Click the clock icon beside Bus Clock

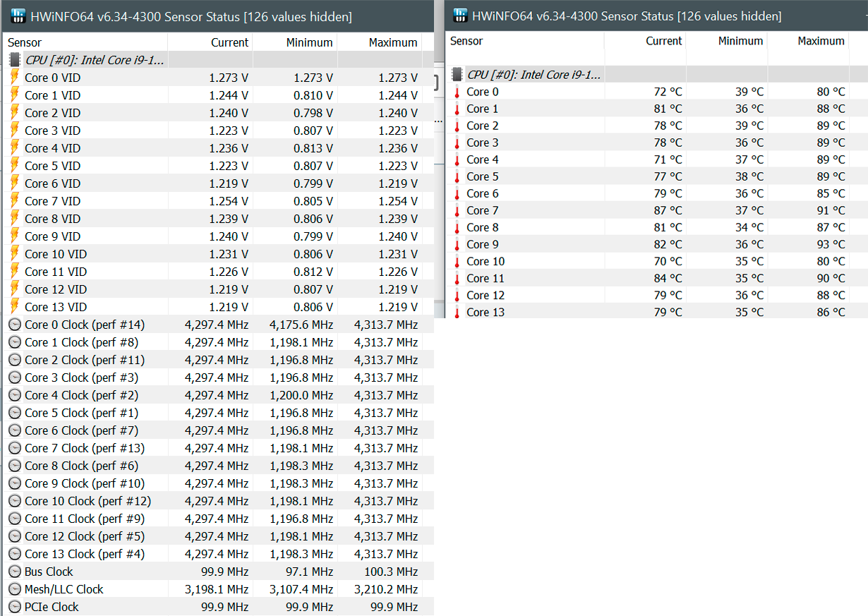[15, 572]
